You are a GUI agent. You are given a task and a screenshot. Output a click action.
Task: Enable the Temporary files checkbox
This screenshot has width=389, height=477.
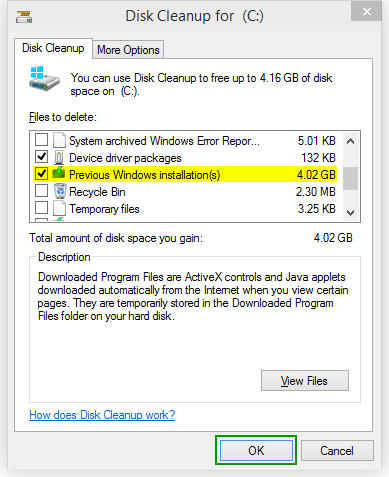42,208
